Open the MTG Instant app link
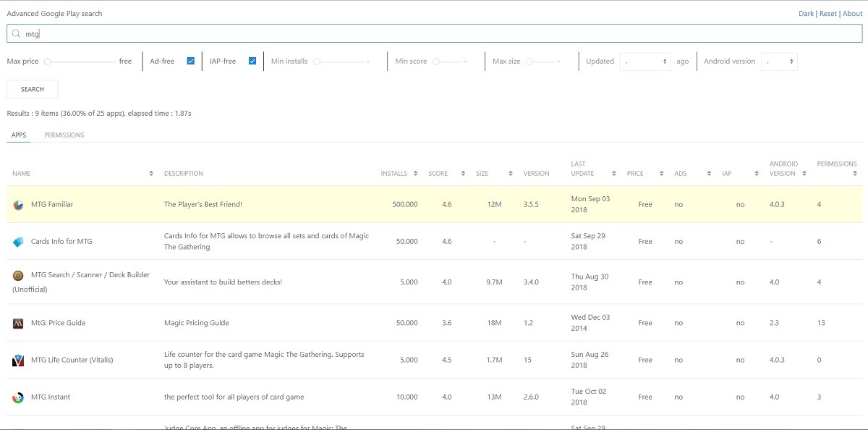The height and width of the screenshot is (430, 868). (x=51, y=397)
